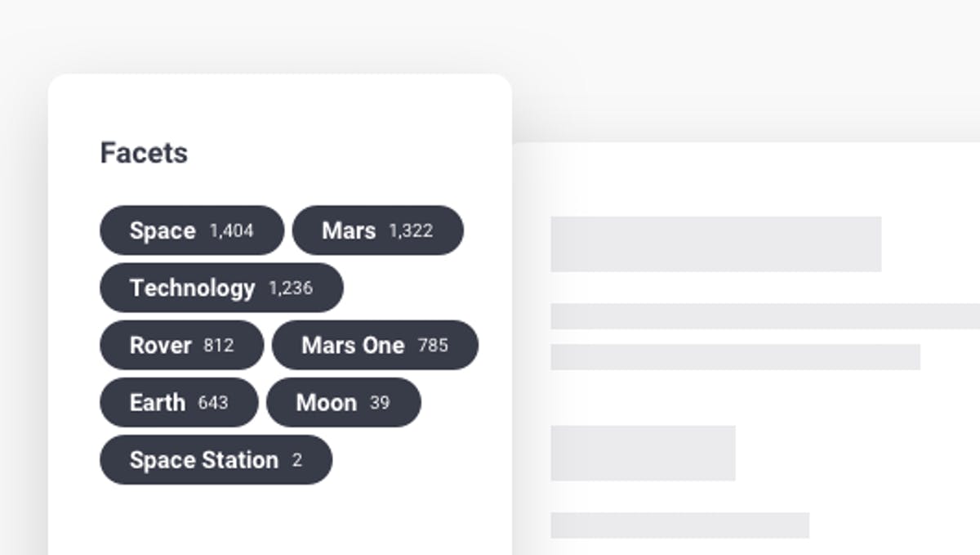Screen dimensions: 980x555
Task: Click the 643 count beside Earth
Action: pyautogui.click(x=213, y=403)
